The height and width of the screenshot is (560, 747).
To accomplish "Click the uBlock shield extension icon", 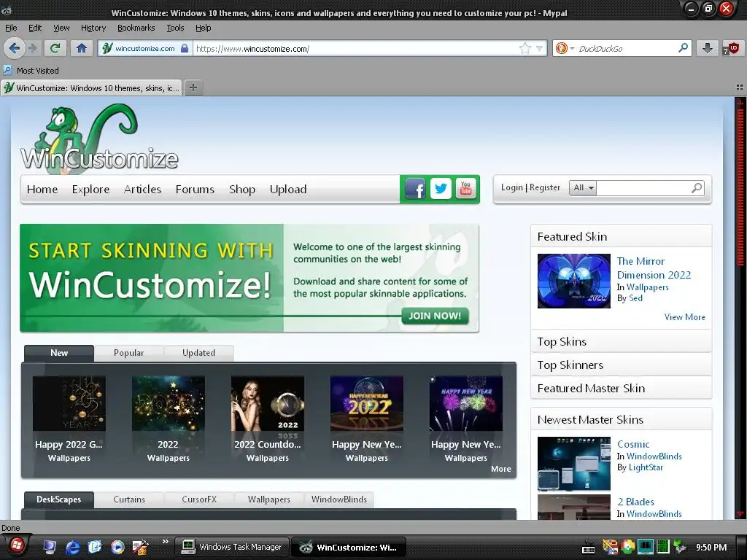I will coord(732,48).
